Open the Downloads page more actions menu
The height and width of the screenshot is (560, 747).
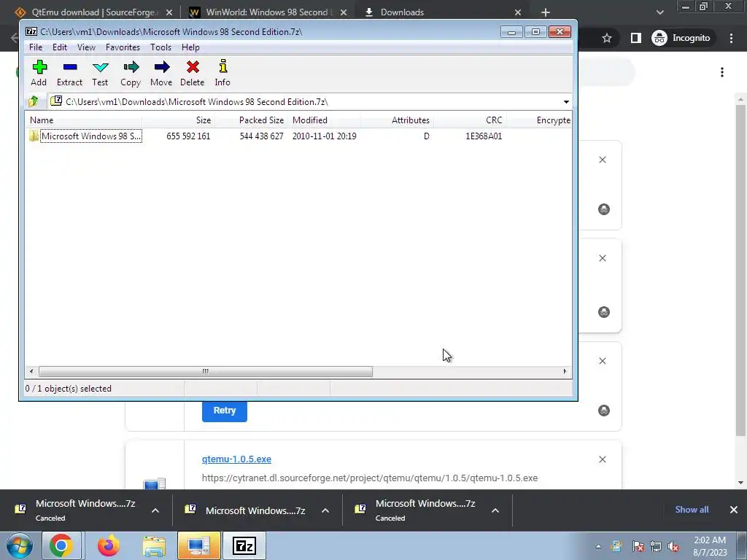tap(722, 72)
